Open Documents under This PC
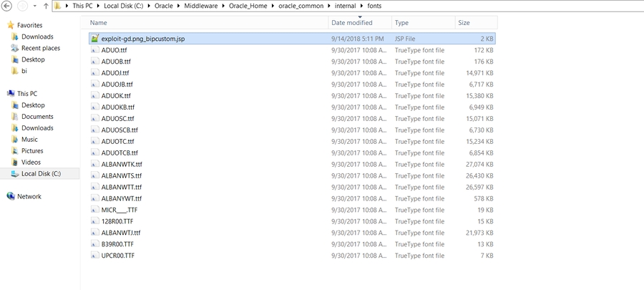Screen dimensions: 644x290 click(x=37, y=117)
